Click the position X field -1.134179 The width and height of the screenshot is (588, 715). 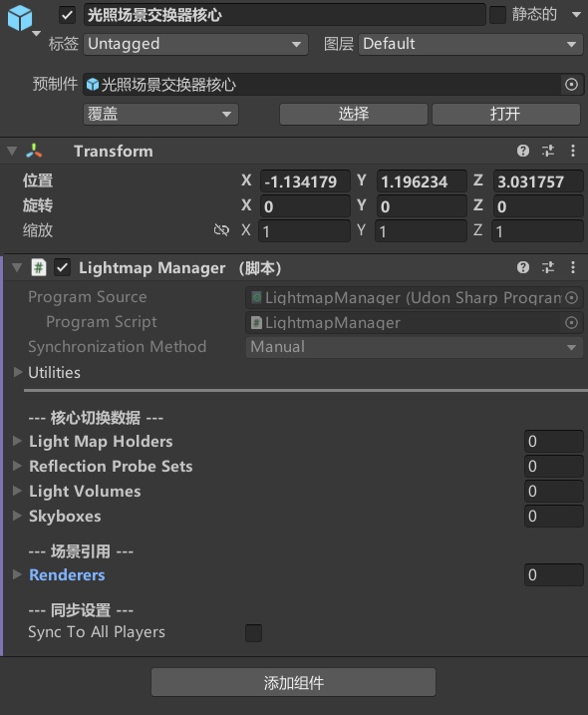point(305,181)
